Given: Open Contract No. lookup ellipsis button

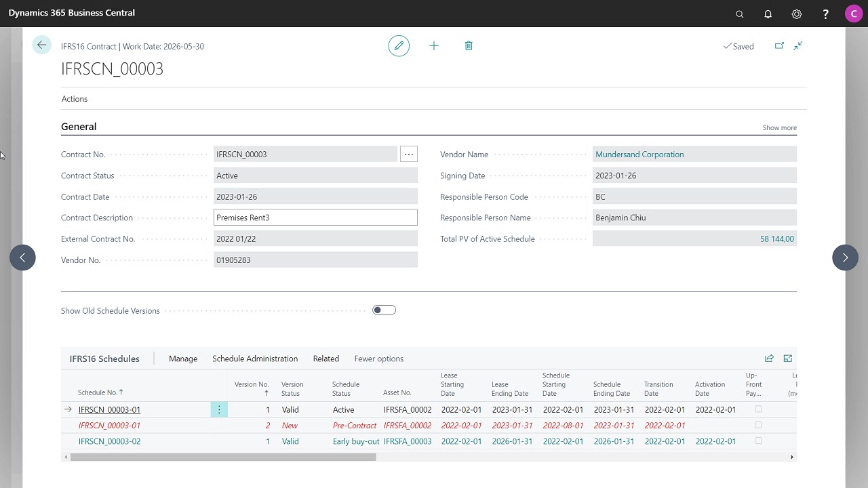Looking at the screenshot, I should click(409, 155).
